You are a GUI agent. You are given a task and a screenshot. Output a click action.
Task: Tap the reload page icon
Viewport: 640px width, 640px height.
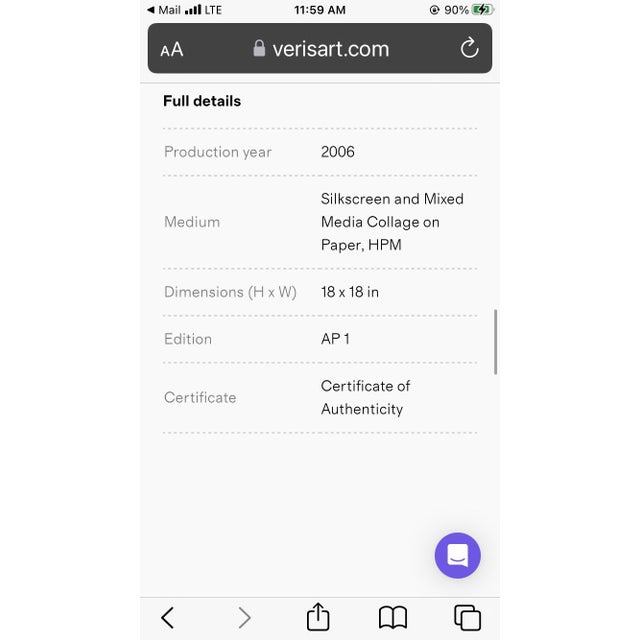coord(469,48)
